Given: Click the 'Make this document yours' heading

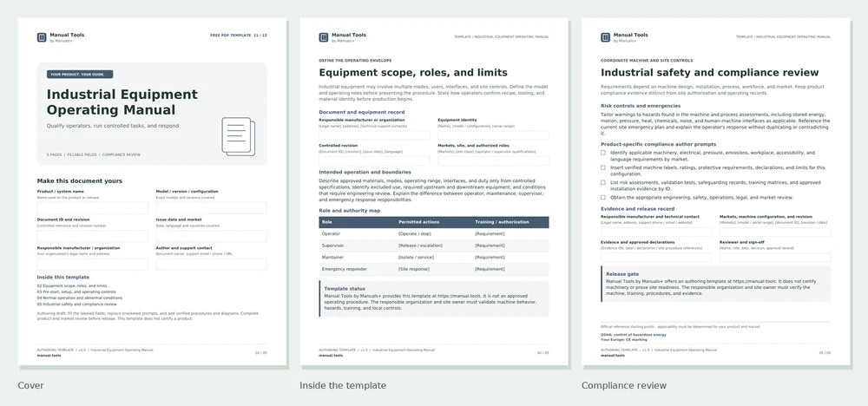Looking at the screenshot, I should [80, 180].
